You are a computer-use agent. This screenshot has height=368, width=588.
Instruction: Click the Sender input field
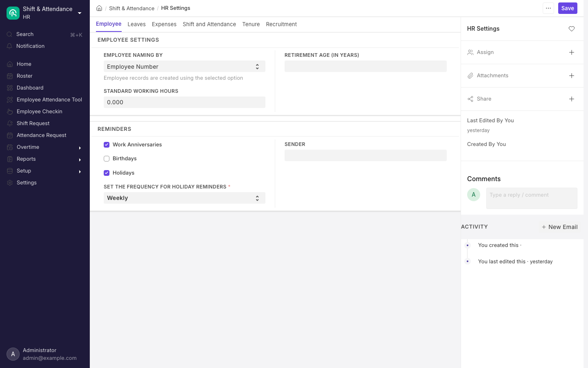pyautogui.click(x=365, y=155)
